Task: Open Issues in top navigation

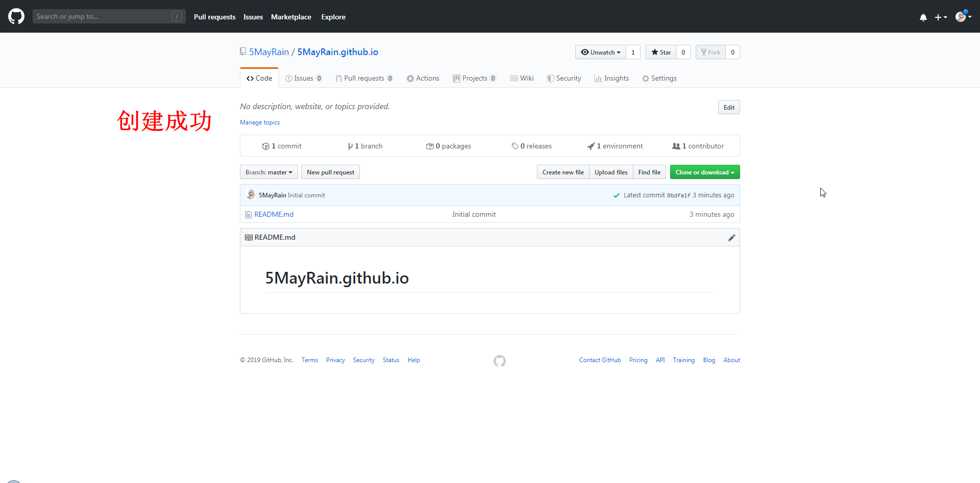Action: pyautogui.click(x=253, y=17)
